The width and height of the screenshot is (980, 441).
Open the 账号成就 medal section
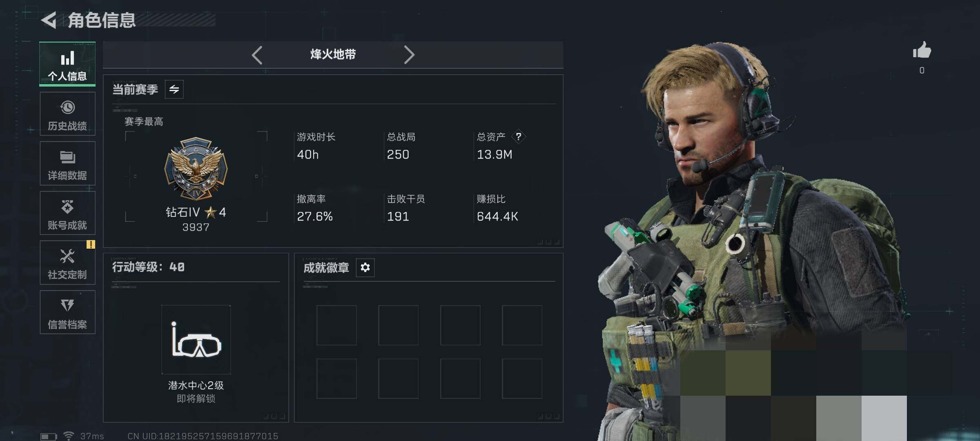coord(67,213)
